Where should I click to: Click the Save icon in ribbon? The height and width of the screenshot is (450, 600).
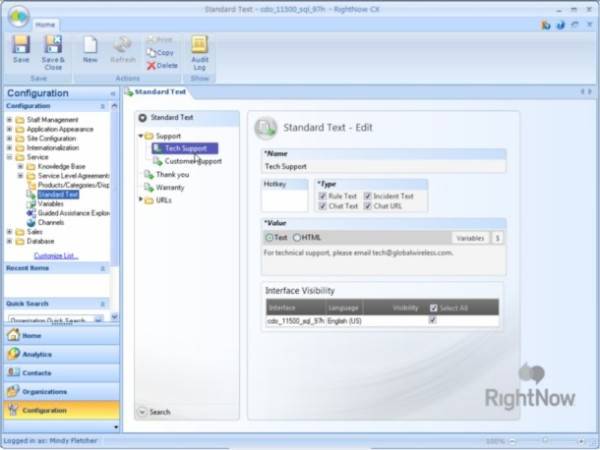(21, 49)
